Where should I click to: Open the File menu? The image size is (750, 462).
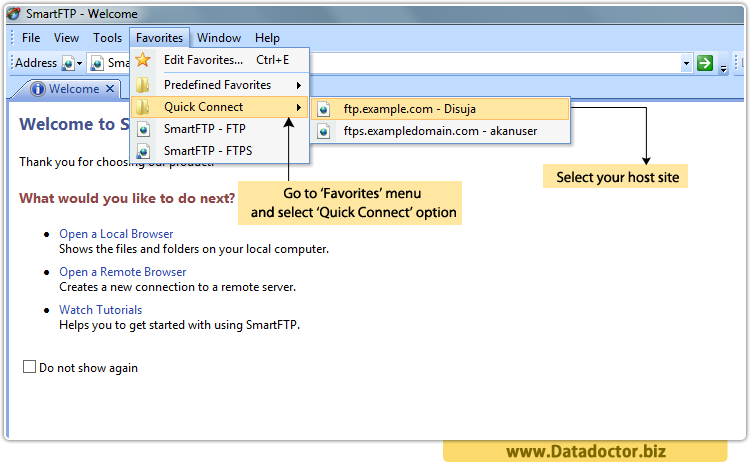tap(31, 38)
